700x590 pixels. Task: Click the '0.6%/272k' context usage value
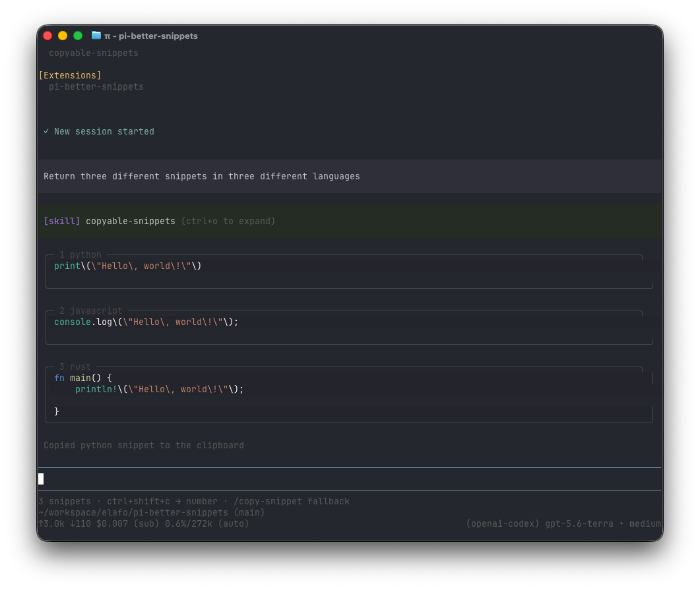click(189, 523)
